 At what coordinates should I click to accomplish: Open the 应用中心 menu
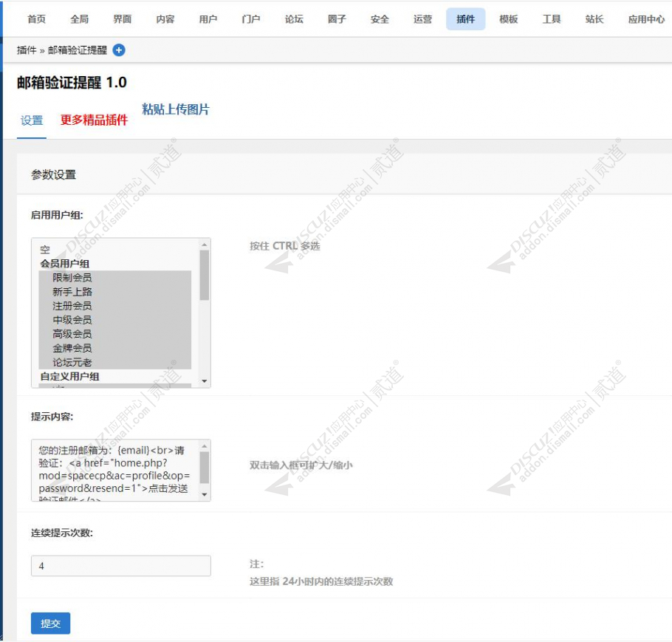646,19
